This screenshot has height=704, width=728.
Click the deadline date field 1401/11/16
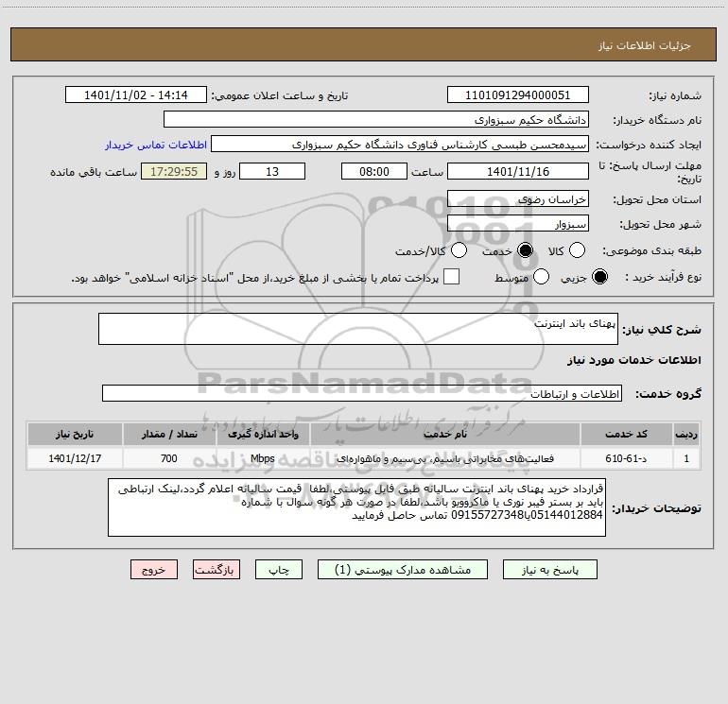tap(518, 171)
